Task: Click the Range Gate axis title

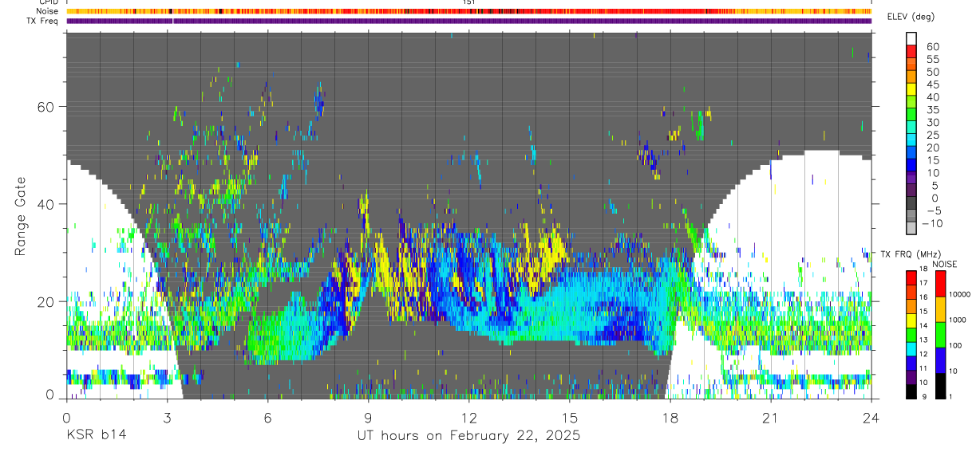Action: [20, 215]
